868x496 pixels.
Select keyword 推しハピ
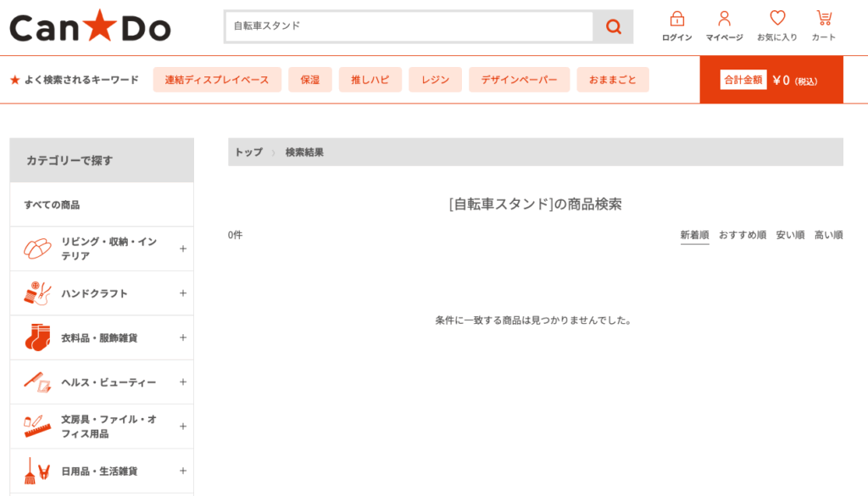pyautogui.click(x=370, y=80)
